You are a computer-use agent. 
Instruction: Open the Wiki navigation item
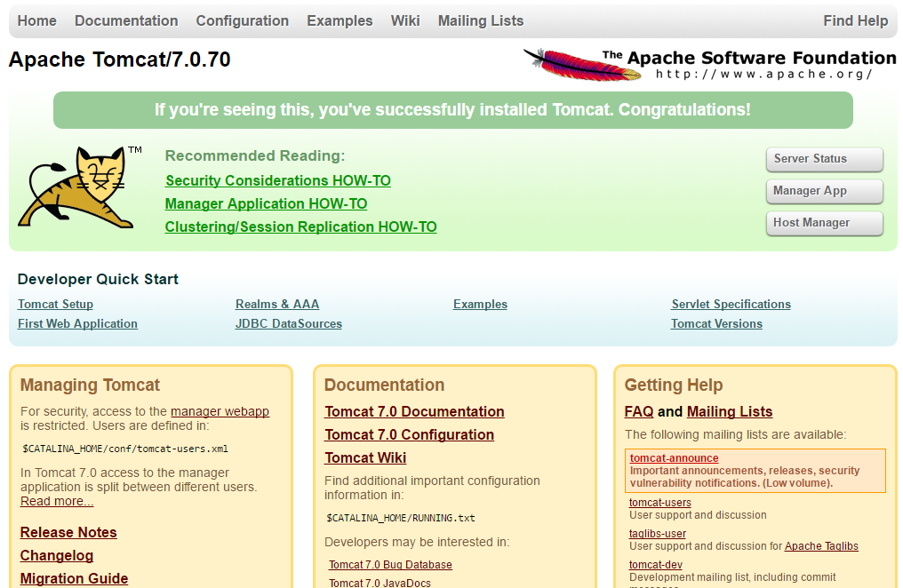405,20
